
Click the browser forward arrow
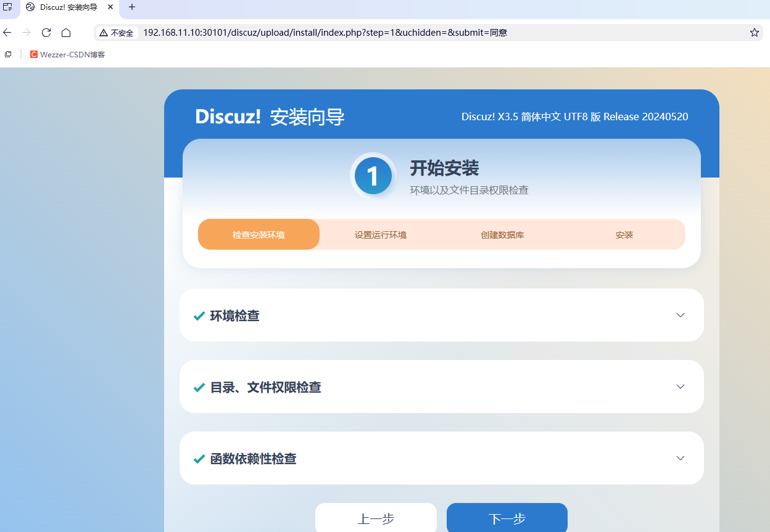[x=27, y=33]
